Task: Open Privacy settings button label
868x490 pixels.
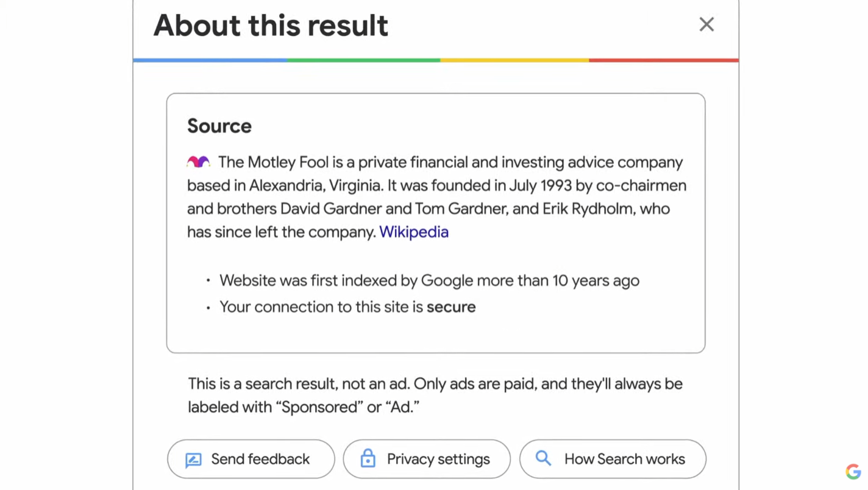Action: (438, 459)
